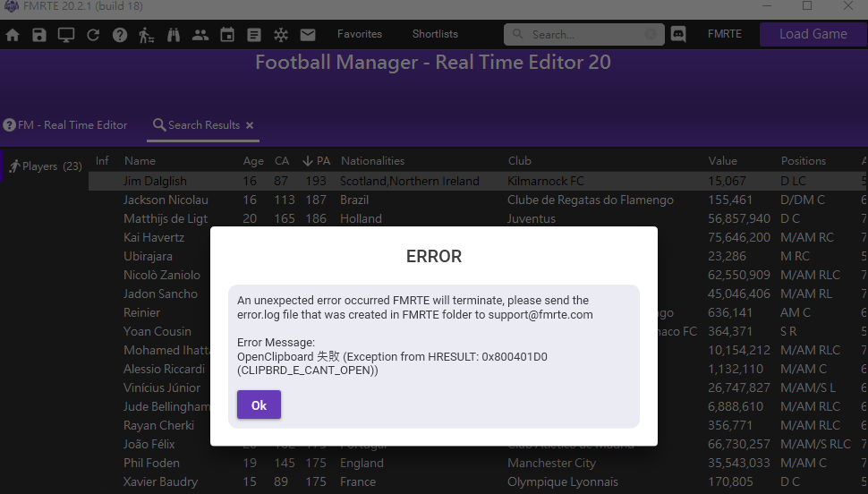This screenshot has height=494, width=868.
Task: Sort by the Age column header
Action: [253, 161]
